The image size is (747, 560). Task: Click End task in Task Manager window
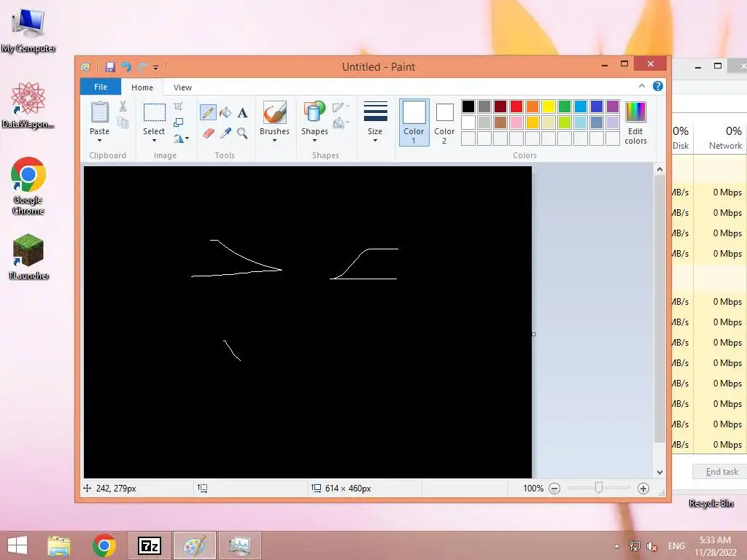(x=721, y=472)
